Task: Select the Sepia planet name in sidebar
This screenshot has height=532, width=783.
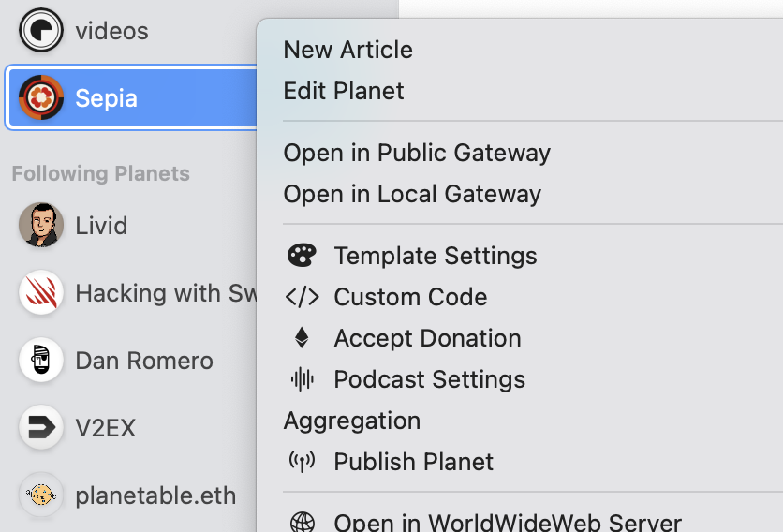Action: click(106, 97)
